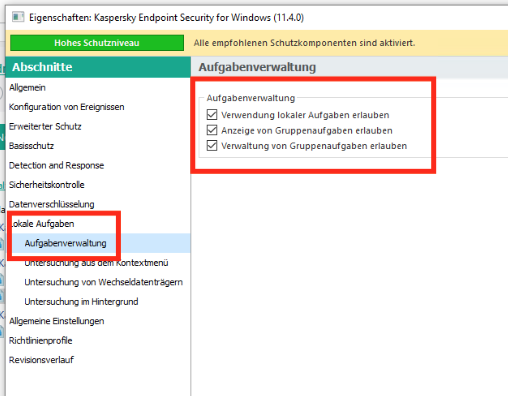
Task: Click the 'Aufgabenverwaltung' group box caption
Action: coord(251,98)
